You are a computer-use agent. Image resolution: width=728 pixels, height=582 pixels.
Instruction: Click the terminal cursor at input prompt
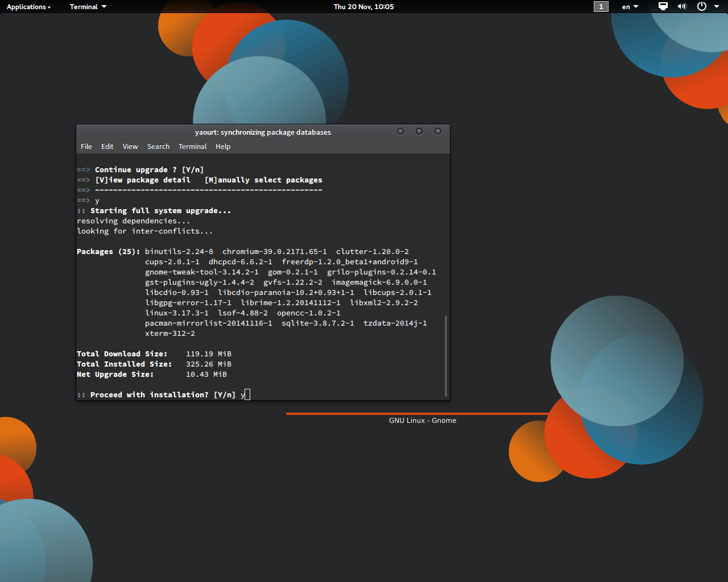pos(247,394)
